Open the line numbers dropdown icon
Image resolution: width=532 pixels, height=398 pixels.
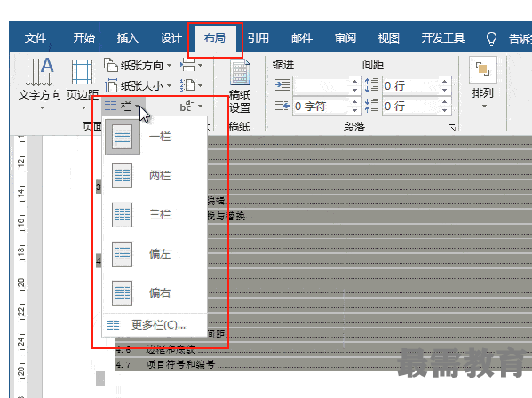pos(191,85)
